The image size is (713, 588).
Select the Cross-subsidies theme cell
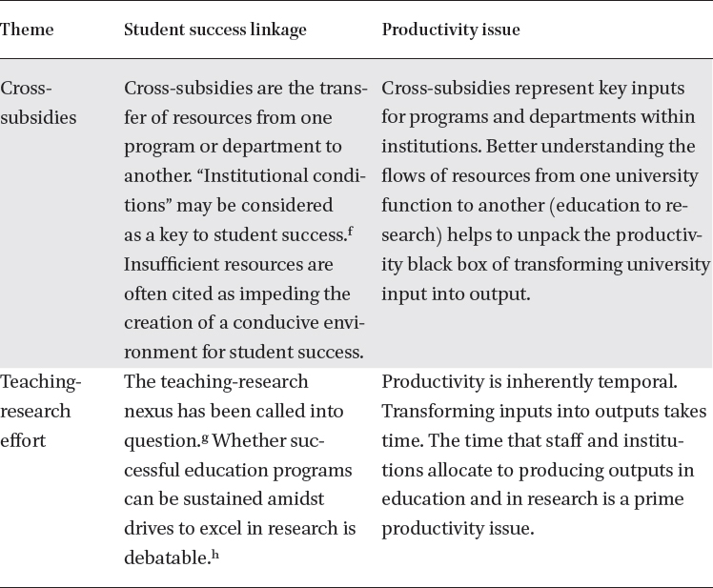click(38, 103)
